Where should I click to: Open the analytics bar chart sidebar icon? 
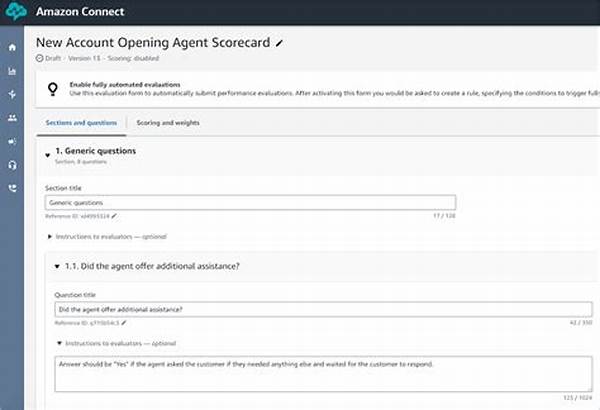coord(12,71)
